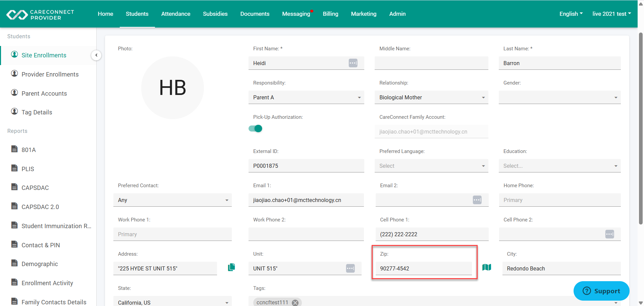Image resolution: width=644 pixels, height=306 pixels.
Task: Click the Work Phone 1 input field
Action: click(172, 234)
